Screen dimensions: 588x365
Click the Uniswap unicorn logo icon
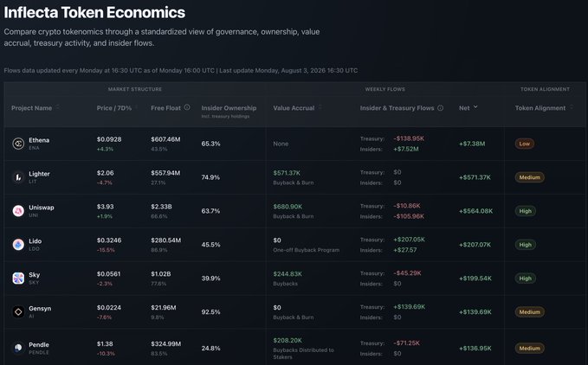click(x=18, y=211)
